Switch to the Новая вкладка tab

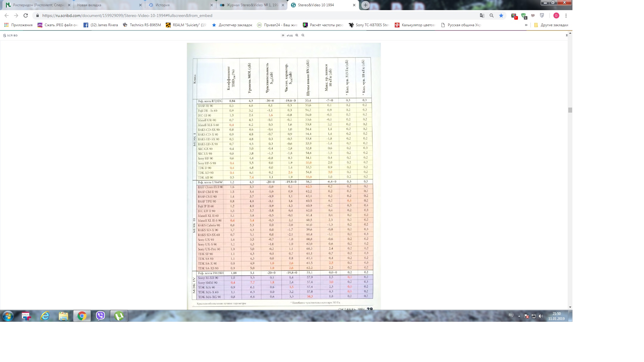[x=89, y=5]
